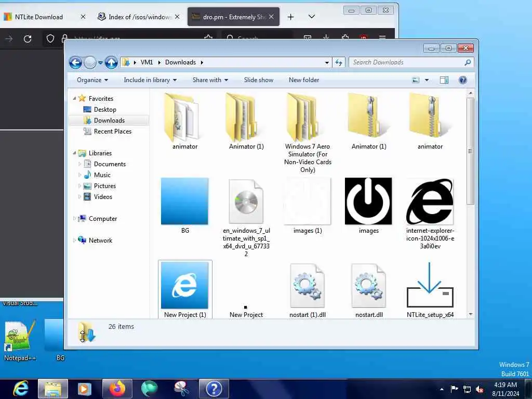This screenshot has height=399, width=532.
Task: Expand the Computer tree node
Action: click(x=74, y=219)
